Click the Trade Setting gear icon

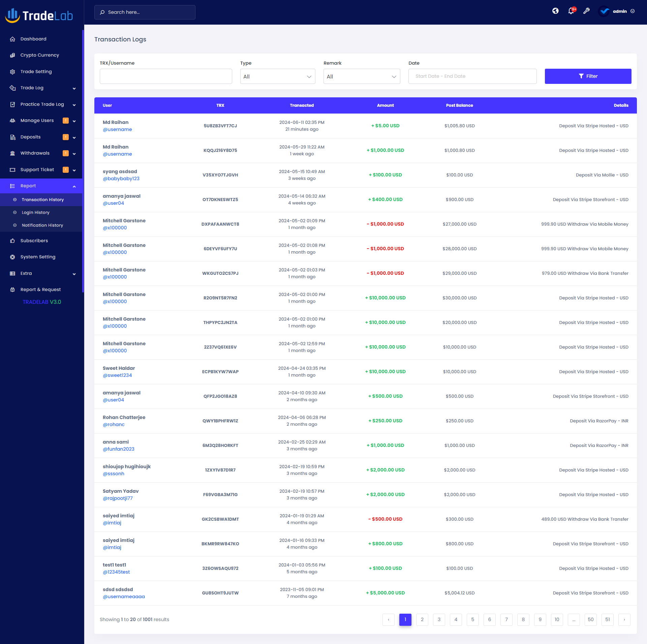pos(12,72)
